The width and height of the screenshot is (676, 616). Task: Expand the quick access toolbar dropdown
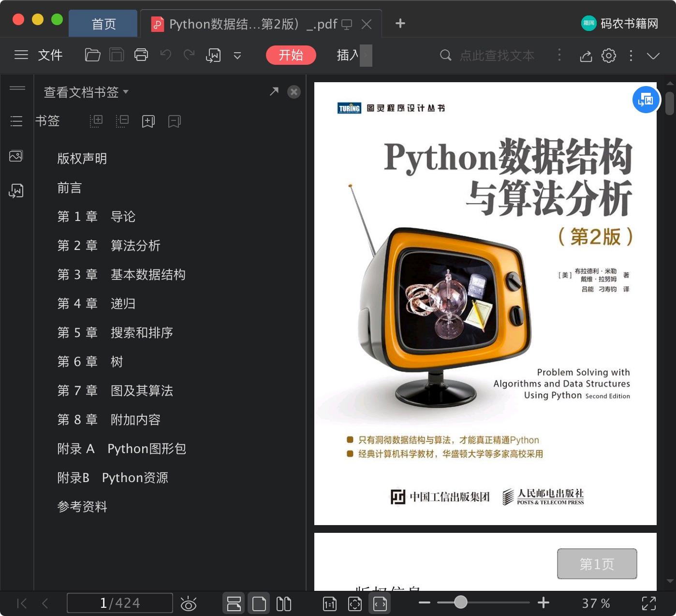pyautogui.click(x=237, y=56)
